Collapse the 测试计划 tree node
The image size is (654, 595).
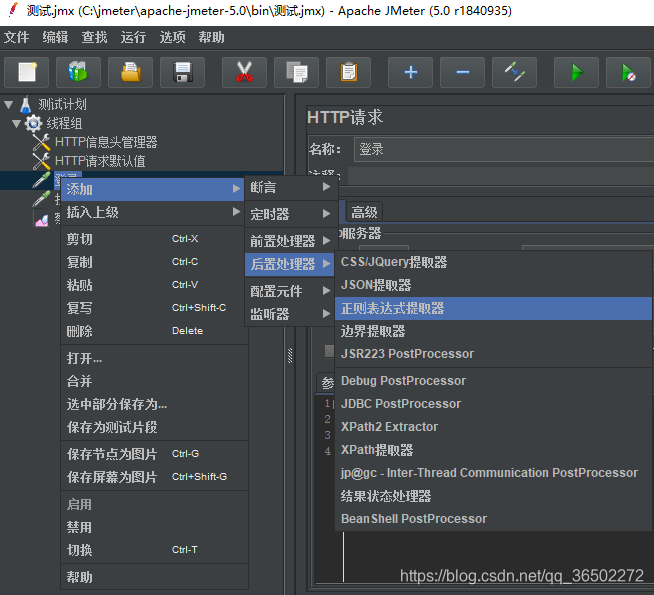[9, 105]
